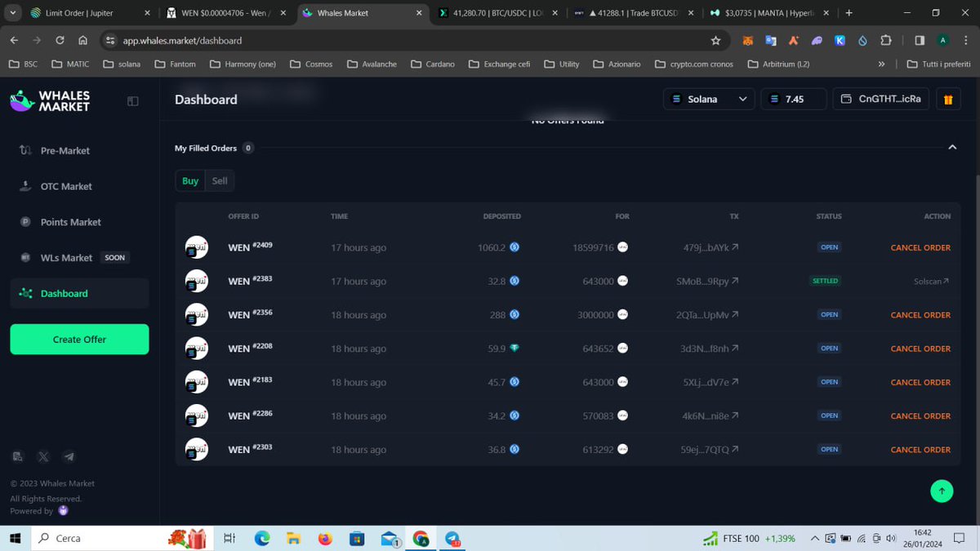Screen dimensions: 980x551
Task: Open the tab search dropdown arrow
Action: coord(12,13)
